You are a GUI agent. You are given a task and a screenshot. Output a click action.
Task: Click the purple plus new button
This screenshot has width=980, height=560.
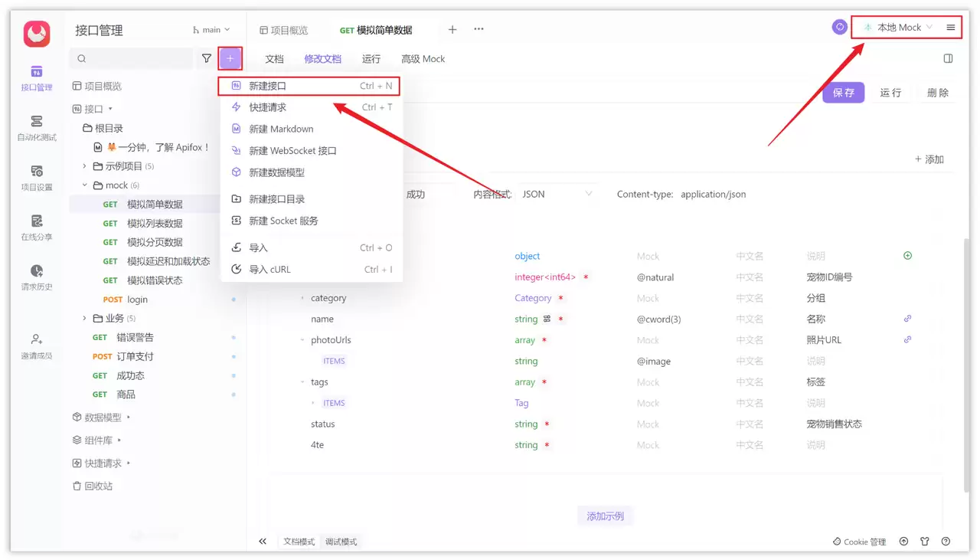pyautogui.click(x=230, y=58)
